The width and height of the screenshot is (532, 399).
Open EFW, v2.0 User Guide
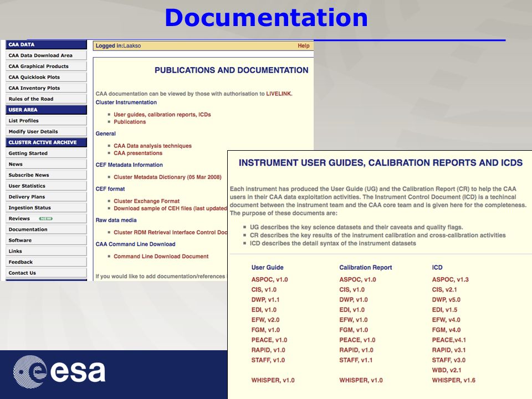(265, 320)
